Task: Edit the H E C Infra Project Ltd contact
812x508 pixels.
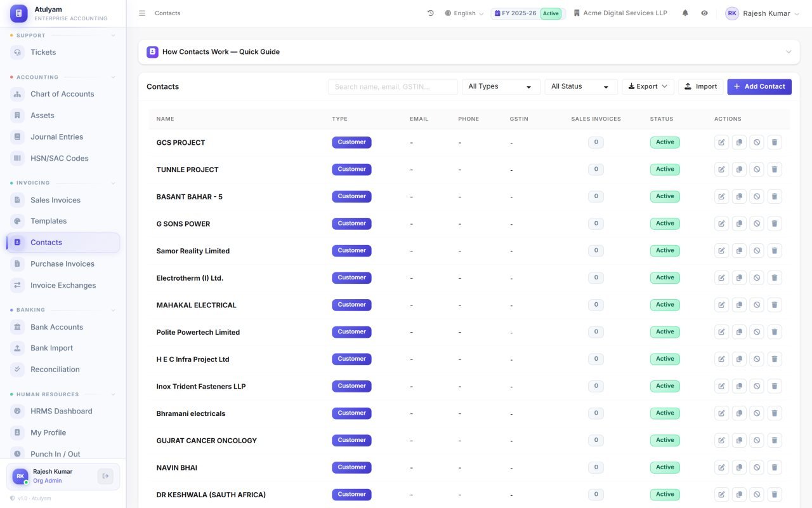Action: click(721, 359)
